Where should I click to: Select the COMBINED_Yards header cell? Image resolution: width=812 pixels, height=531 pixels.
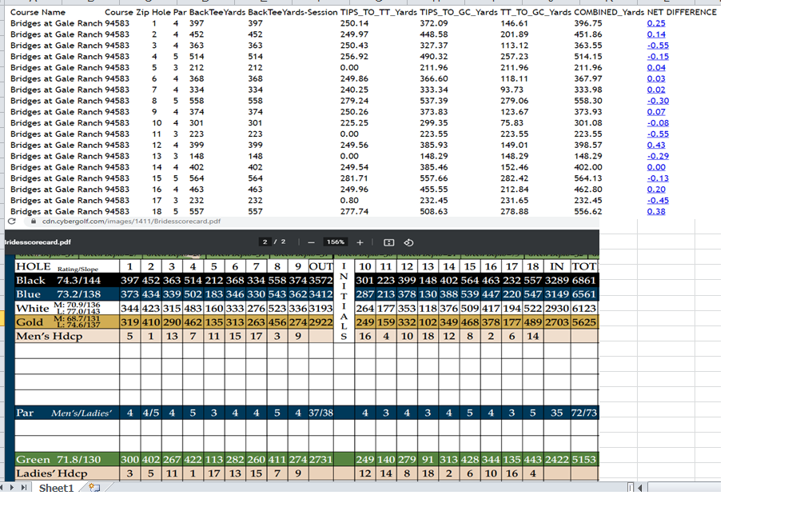[x=609, y=12]
